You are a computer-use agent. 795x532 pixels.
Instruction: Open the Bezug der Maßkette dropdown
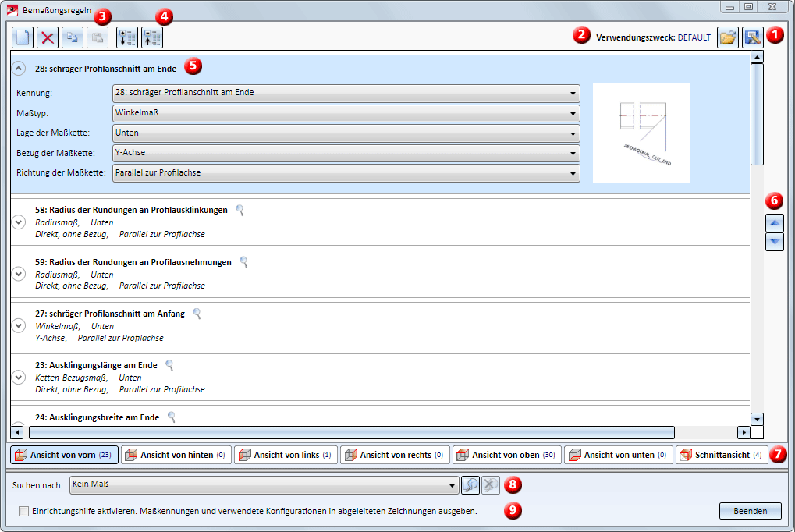[x=346, y=153]
